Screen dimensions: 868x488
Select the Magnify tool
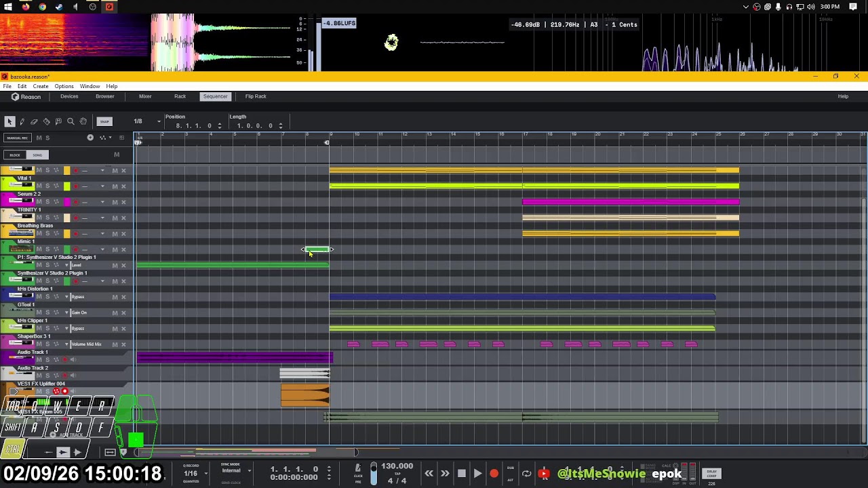(x=71, y=121)
